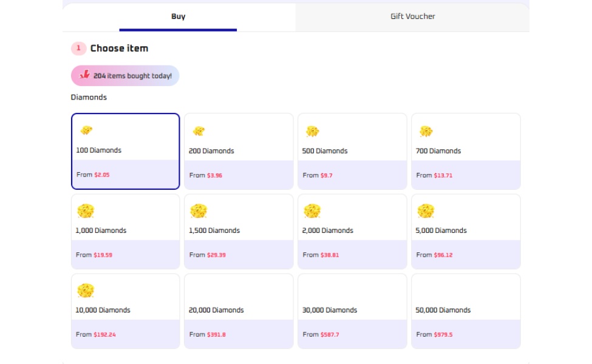Select the 200 Diamonds label

(211, 151)
